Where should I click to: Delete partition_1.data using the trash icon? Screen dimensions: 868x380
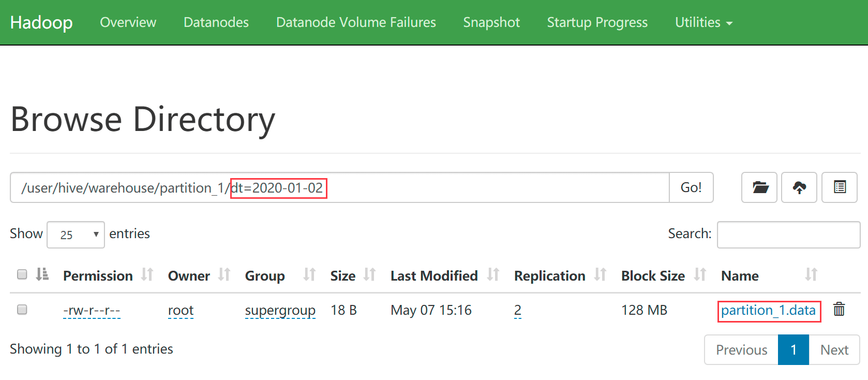point(839,310)
